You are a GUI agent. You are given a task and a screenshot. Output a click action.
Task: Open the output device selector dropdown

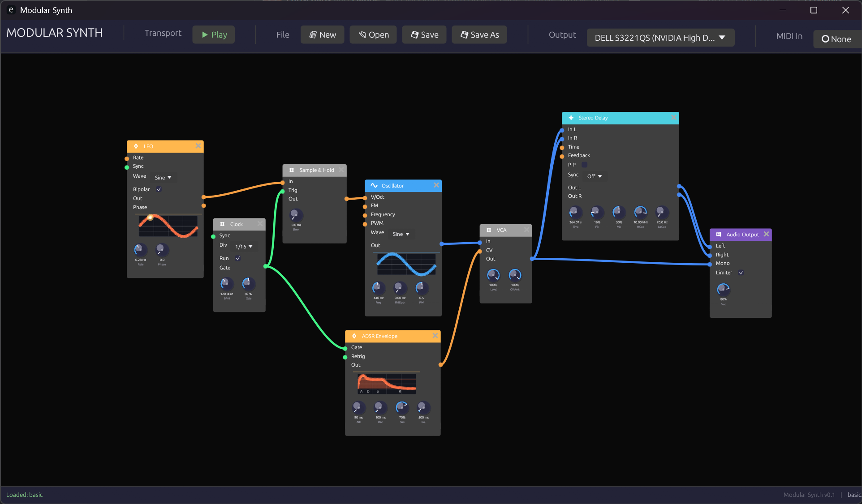[659, 38]
